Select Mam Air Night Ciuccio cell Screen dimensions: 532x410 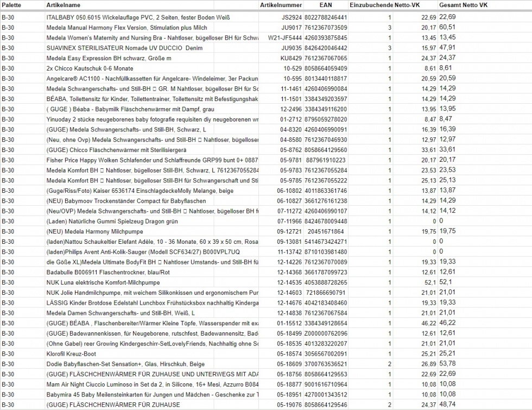coord(153,384)
